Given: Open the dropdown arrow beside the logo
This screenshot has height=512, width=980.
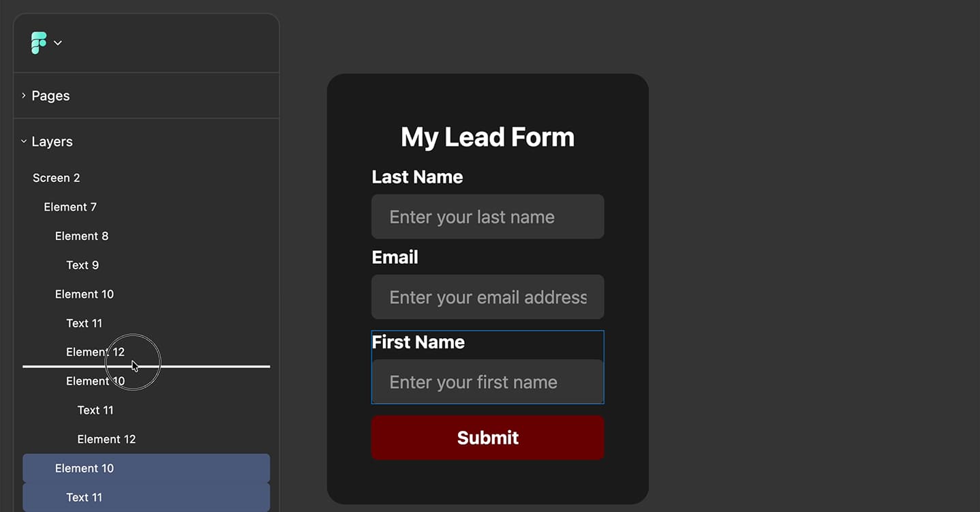Looking at the screenshot, I should click(x=58, y=43).
